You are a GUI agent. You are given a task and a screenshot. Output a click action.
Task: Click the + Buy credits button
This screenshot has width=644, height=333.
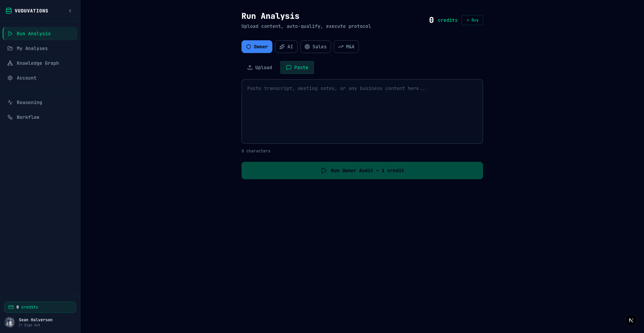pyautogui.click(x=472, y=20)
